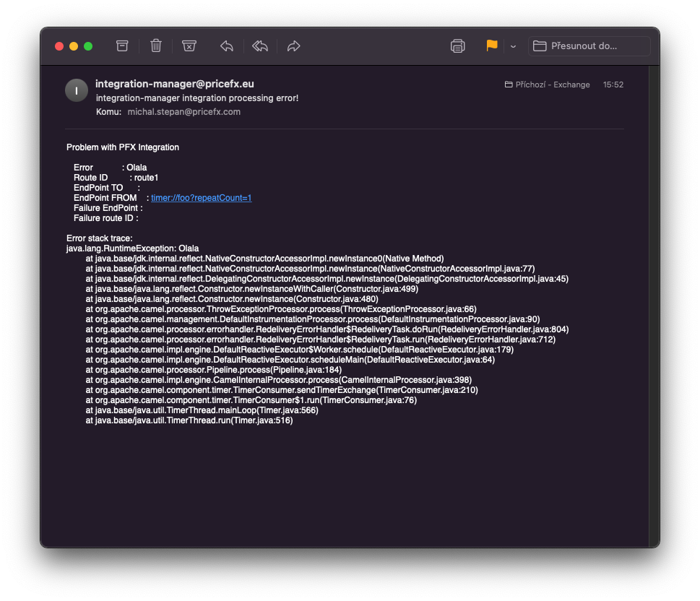Viewport: 700px width, 601px height.
Task: Mark the email as junk
Action: coord(189,46)
